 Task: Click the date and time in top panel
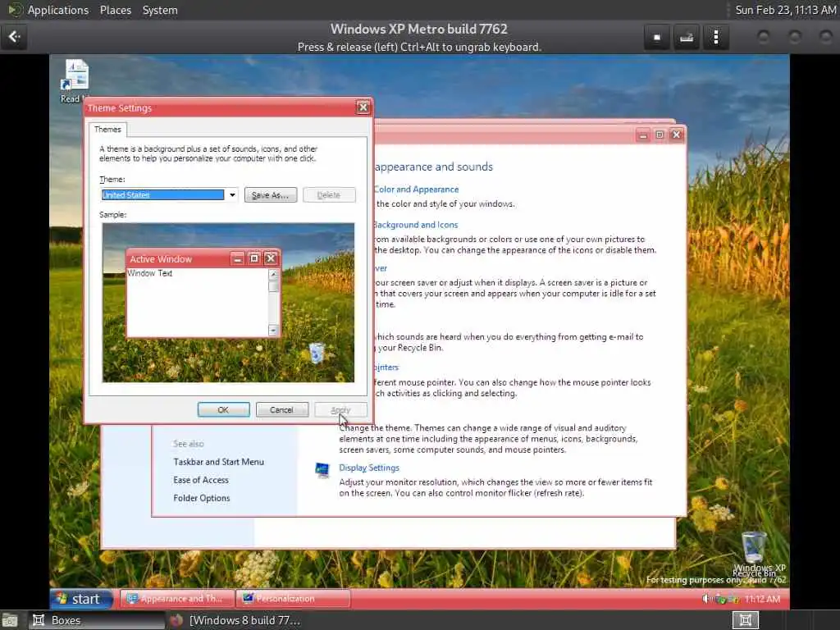click(785, 10)
